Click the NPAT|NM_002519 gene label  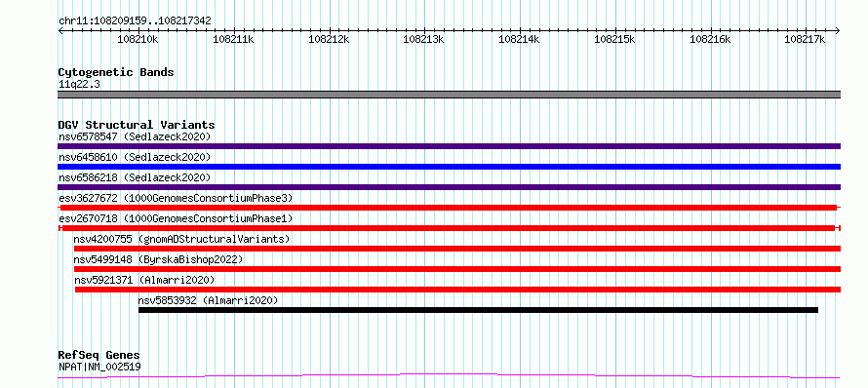(x=99, y=367)
